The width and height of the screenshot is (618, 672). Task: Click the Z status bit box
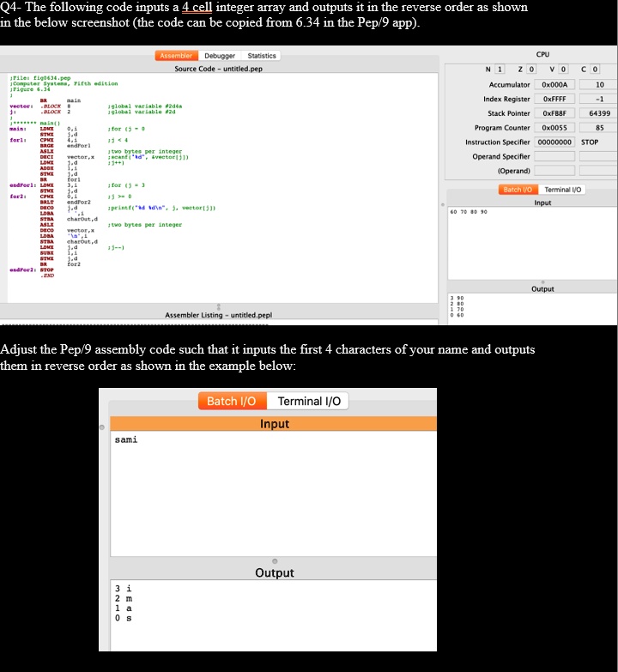[531, 69]
